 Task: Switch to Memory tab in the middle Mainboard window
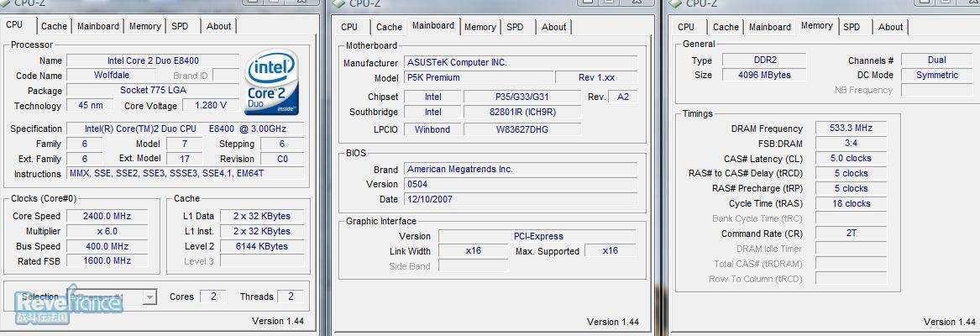(x=480, y=27)
